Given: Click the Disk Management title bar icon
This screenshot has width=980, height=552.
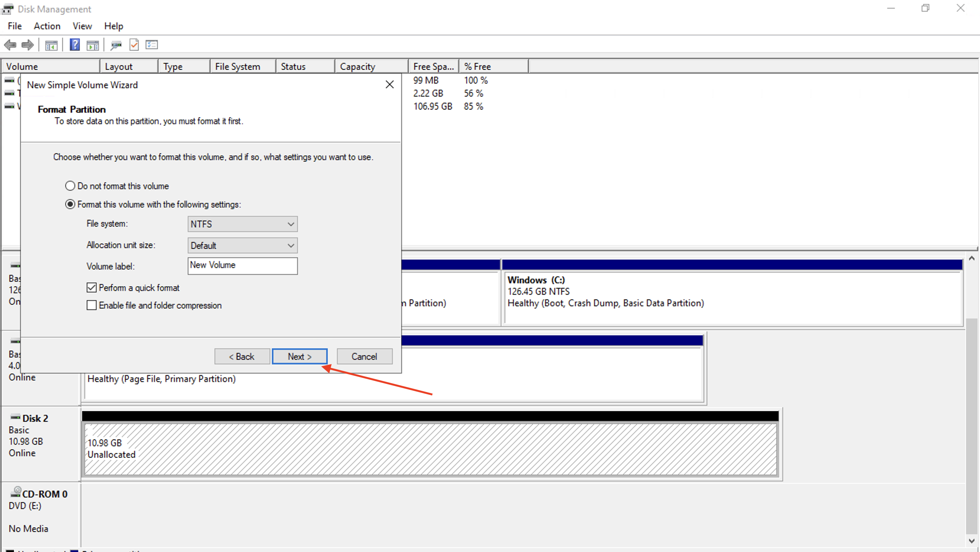Looking at the screenshot, I should [8, 9].
